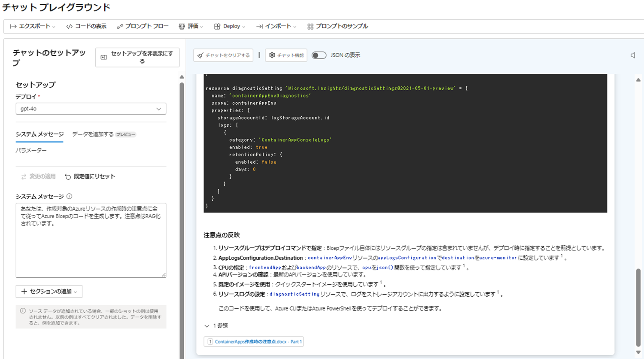
Task: Click コードの表示 view code button
Action: (86, 26)
